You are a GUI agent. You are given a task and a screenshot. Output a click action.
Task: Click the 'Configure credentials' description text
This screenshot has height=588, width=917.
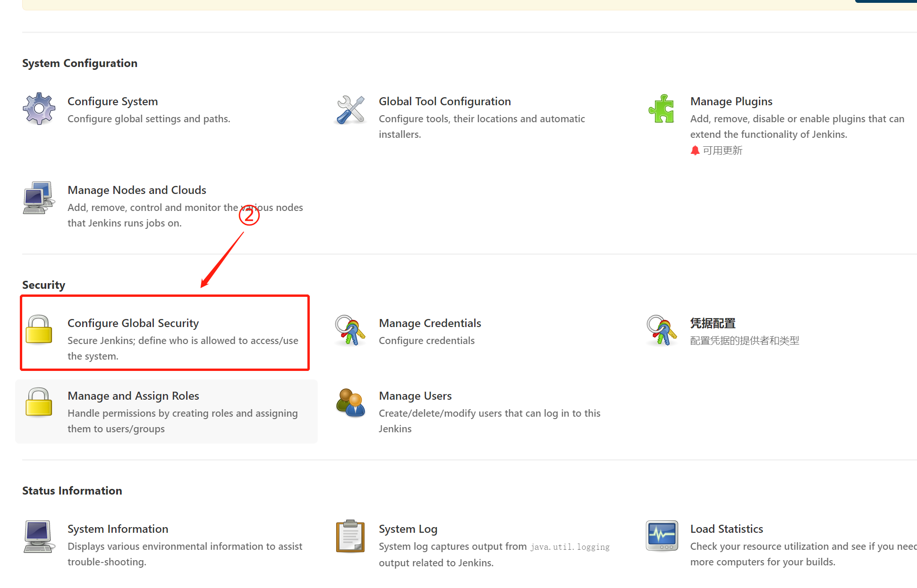(x=426, y=341)
